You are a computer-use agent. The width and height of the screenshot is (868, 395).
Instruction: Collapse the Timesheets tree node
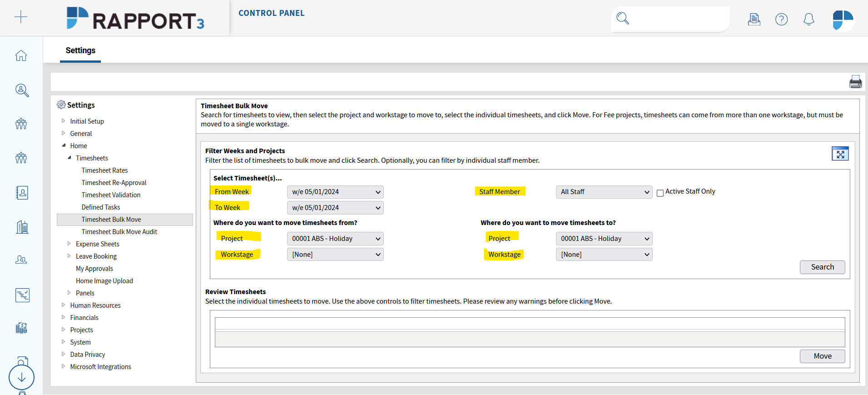click(69, 158)
